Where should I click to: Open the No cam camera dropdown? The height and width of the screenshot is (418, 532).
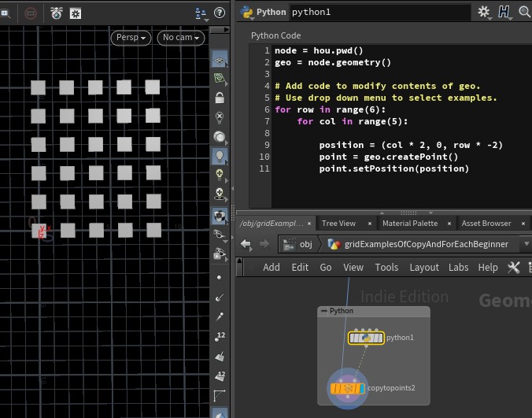click(180, 38)
